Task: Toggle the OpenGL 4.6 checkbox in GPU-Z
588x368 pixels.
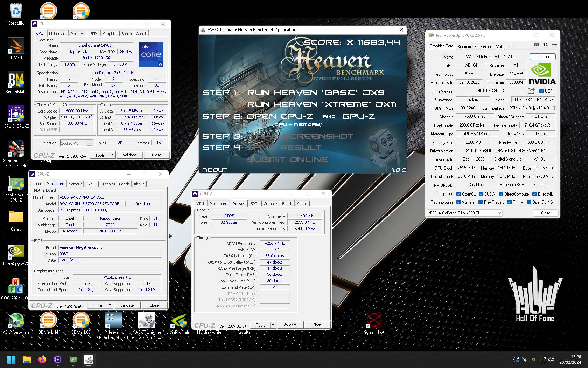Action: coord(529,202)
